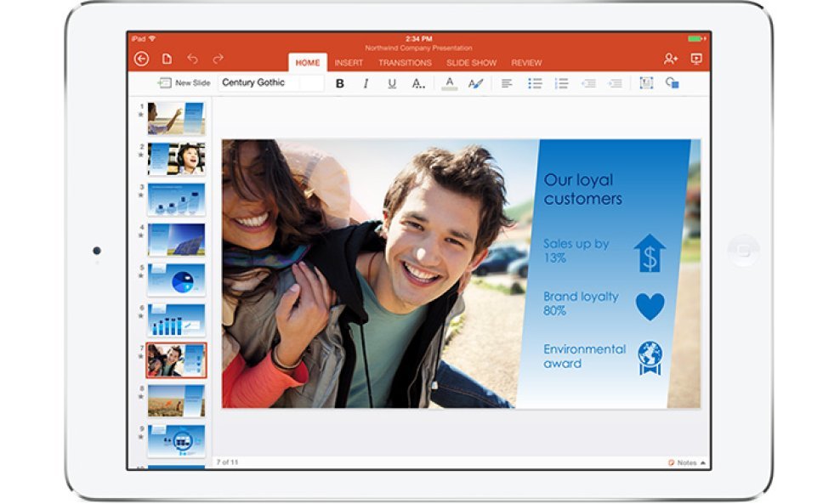Tap the Wi-Fi status icon

152,38
